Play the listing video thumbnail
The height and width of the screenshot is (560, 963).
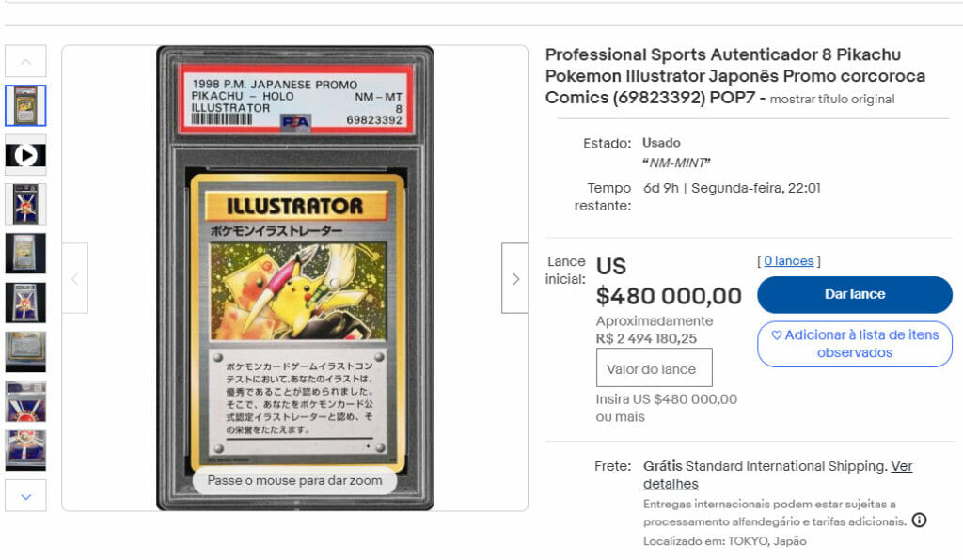[25, 155]
